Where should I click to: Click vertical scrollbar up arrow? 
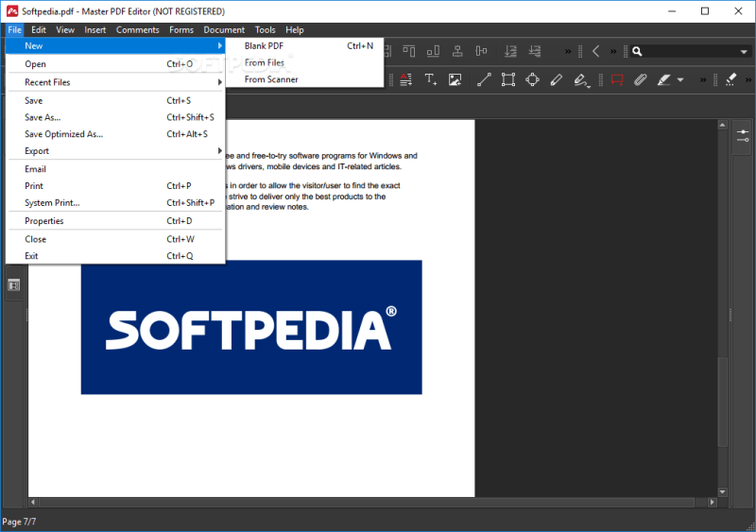coord(722,125)
